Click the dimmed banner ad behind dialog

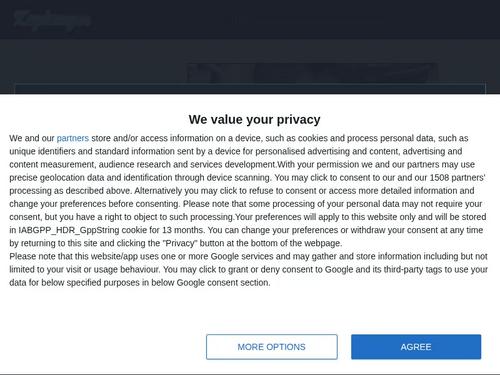[x=312, y=73]
